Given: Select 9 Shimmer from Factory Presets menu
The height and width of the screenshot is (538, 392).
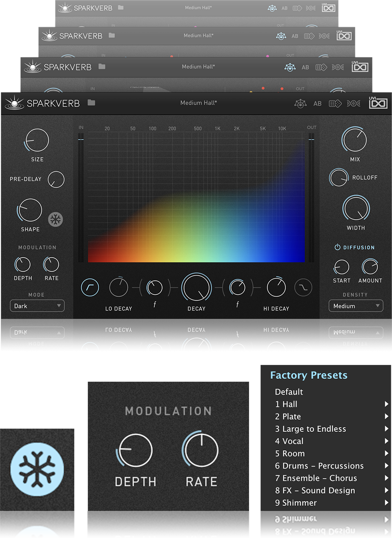Looking at the screenshot, I should [296, 503].
